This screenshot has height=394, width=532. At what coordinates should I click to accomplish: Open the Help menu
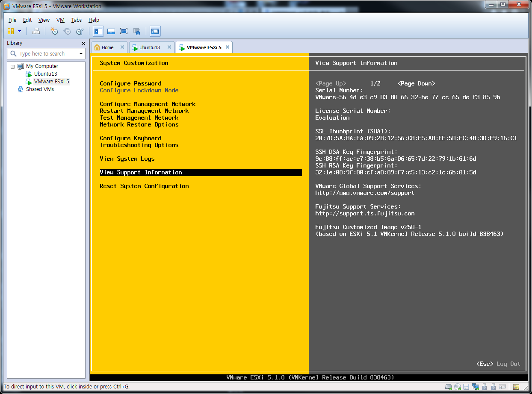tap(94, 20)
